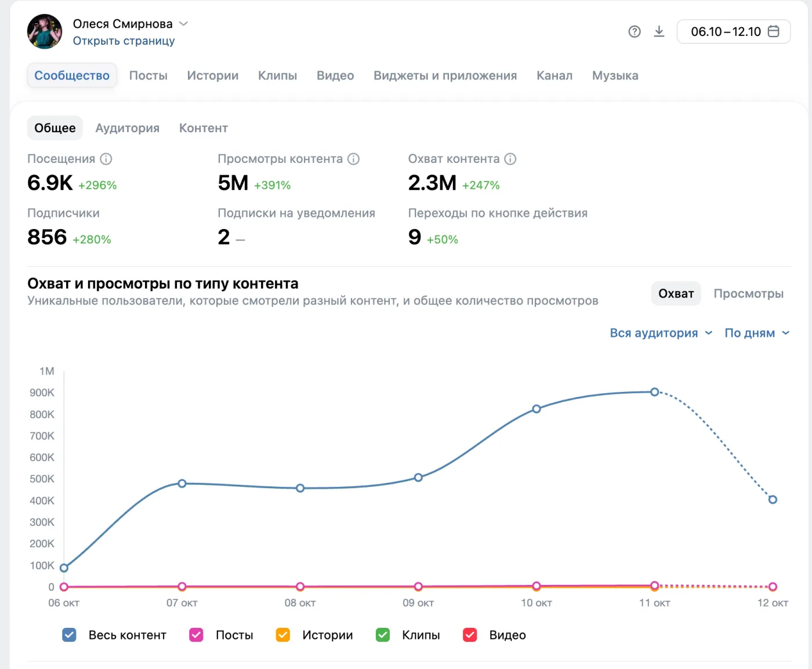
Task: Toggle the Истории legend checkbox
Action: tap(283, 635)
